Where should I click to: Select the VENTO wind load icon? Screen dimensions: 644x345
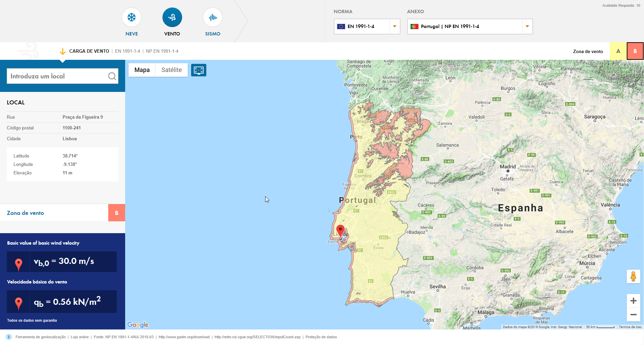pyautogui.click(x=172, y=18)
